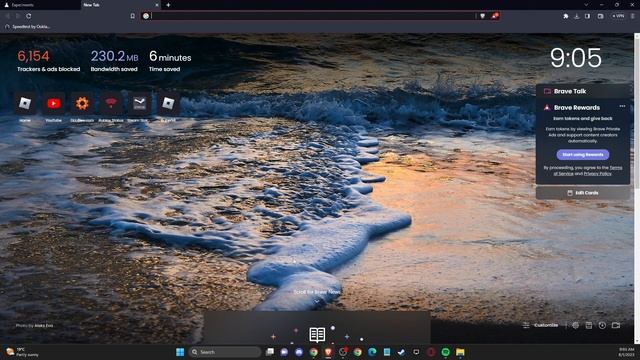Go forward using the forward arrow
Viewport: 640px width, 360px height.
(x=18, y=16)
